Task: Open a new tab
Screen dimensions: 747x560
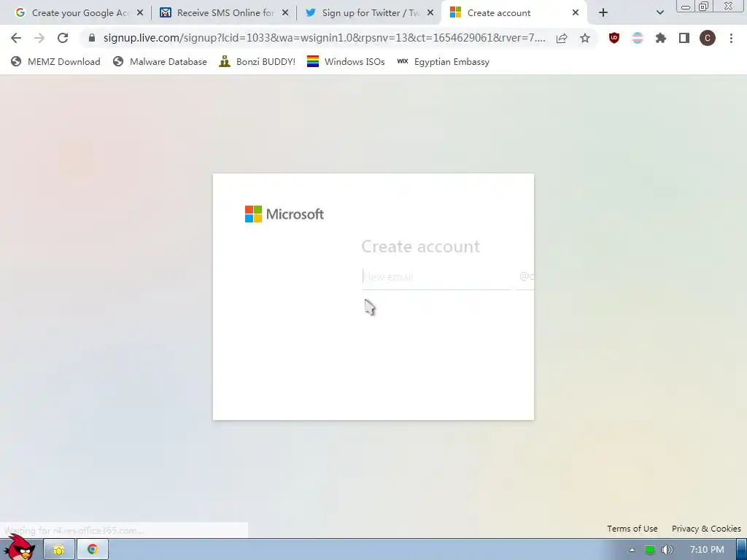Action: click(603, 13)
